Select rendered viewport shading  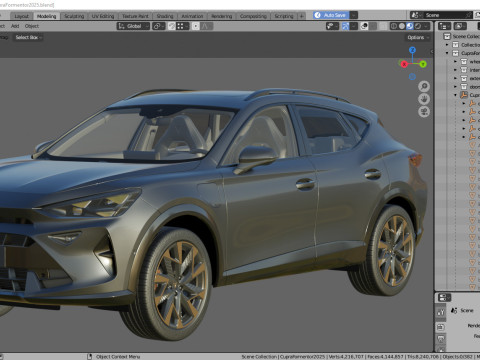coord(418,26)
